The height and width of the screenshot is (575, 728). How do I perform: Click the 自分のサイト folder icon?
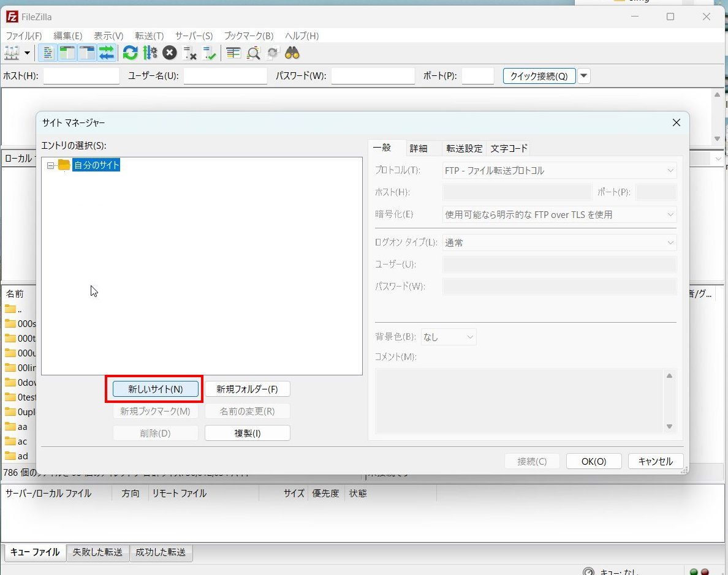click(64, 165)
